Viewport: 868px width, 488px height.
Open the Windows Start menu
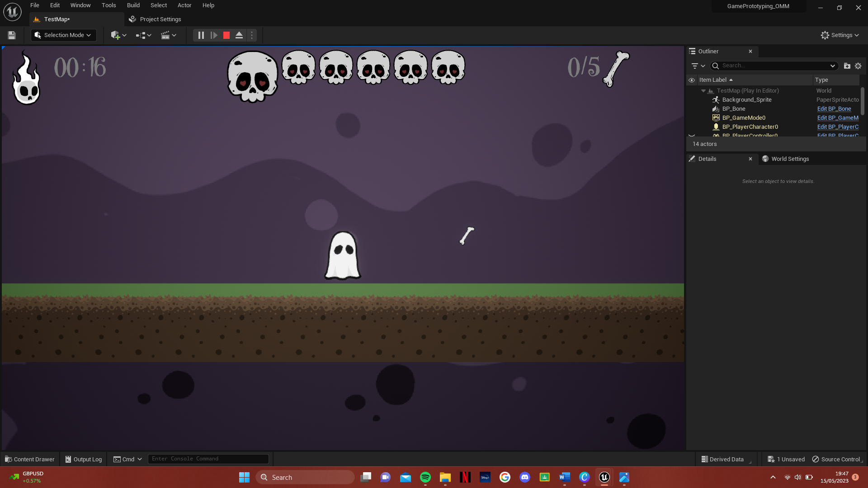244,477
